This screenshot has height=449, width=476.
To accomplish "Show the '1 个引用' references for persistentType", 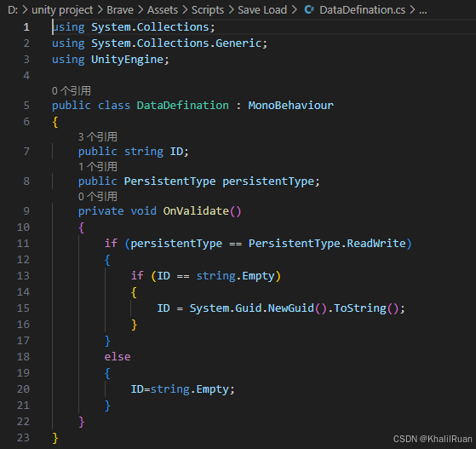I will point(98,166).
